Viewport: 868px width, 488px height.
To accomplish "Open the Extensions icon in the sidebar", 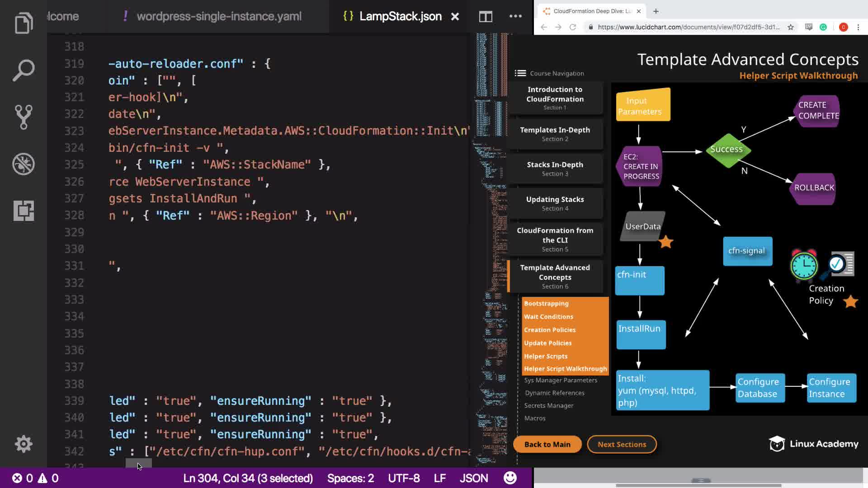I will pos(24,211).
